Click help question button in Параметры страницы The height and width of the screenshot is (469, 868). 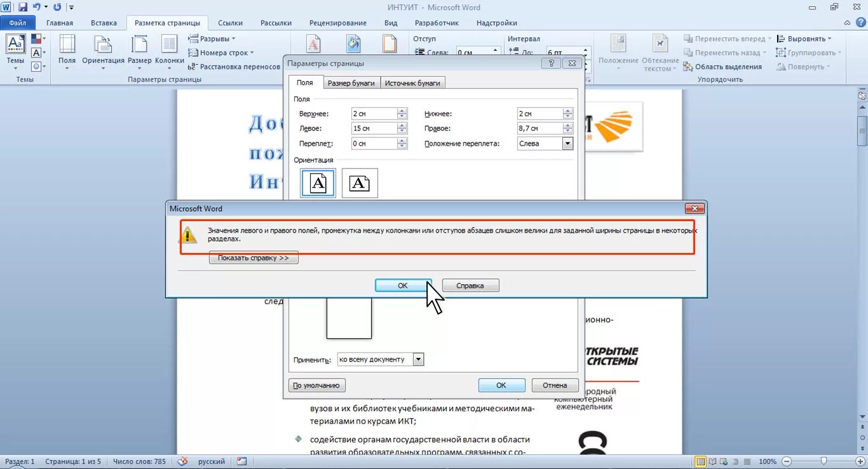552,63
